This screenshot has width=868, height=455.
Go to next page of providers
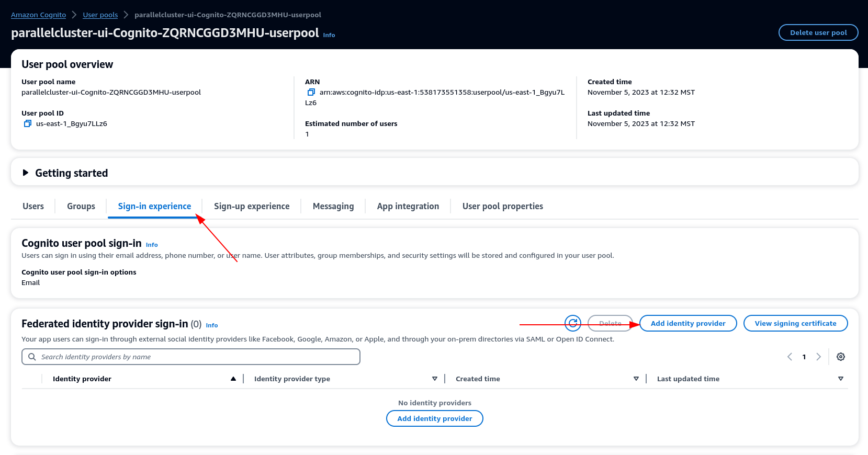click(818, 357)
